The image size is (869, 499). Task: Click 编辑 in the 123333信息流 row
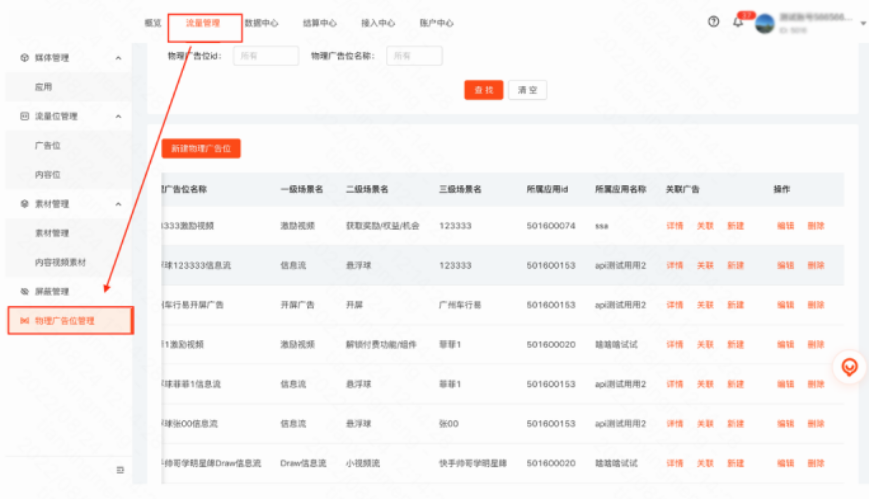pos(785,265)
